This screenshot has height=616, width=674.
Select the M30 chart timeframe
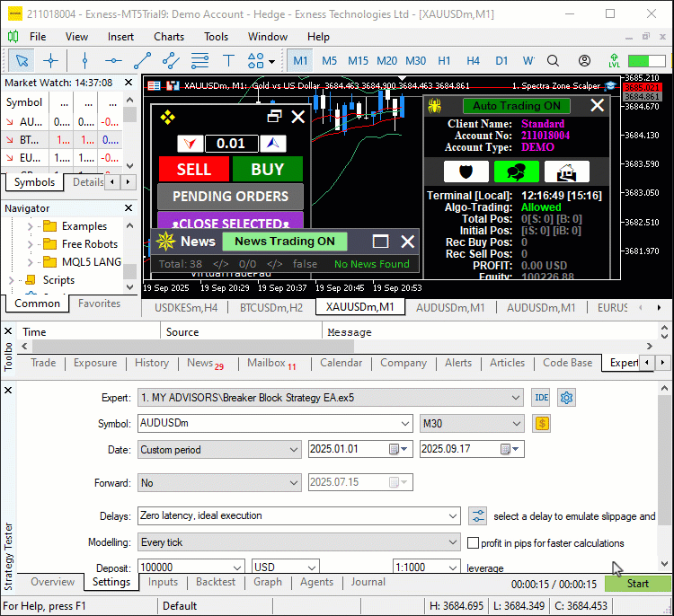(416, 61)
